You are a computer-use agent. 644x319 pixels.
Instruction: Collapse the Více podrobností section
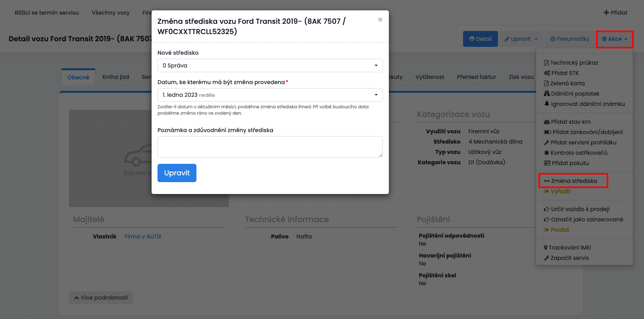pos(101,298)
